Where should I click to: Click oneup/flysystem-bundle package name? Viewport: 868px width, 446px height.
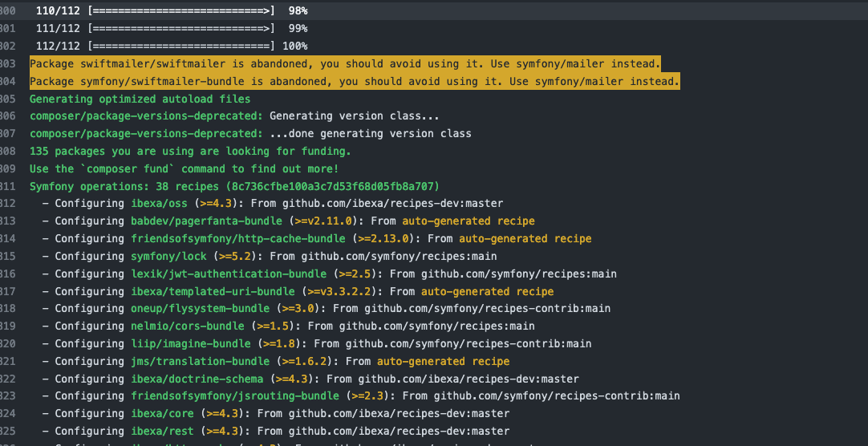click(201, 308)
